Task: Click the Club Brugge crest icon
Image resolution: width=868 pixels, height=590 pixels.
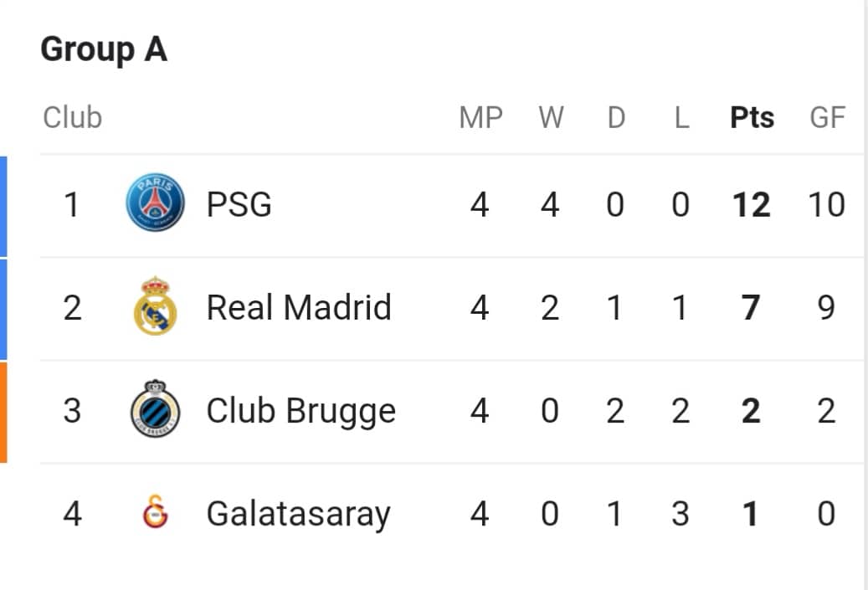Action: tap(155, 408)
